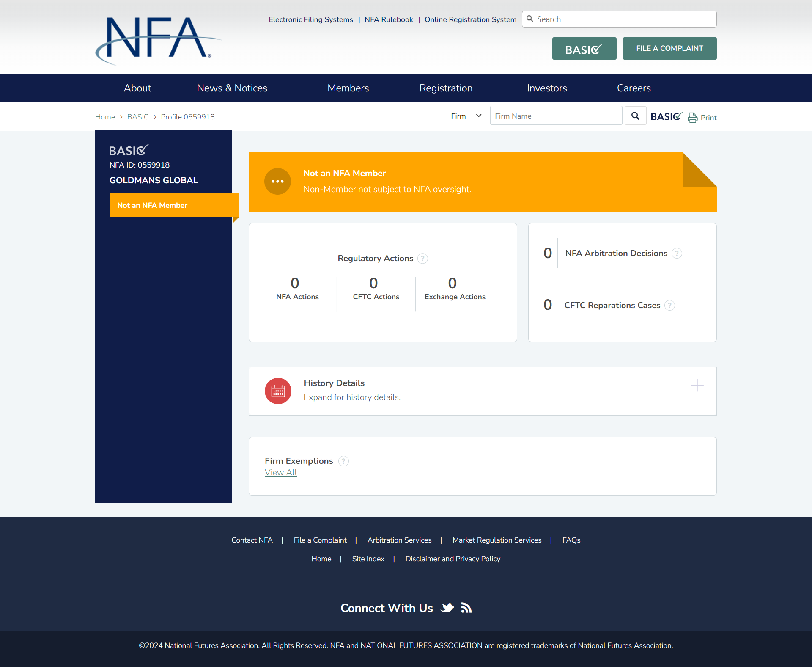Open Electronic Filing Systems link
812x667 pixels.
tap(311, 19)
